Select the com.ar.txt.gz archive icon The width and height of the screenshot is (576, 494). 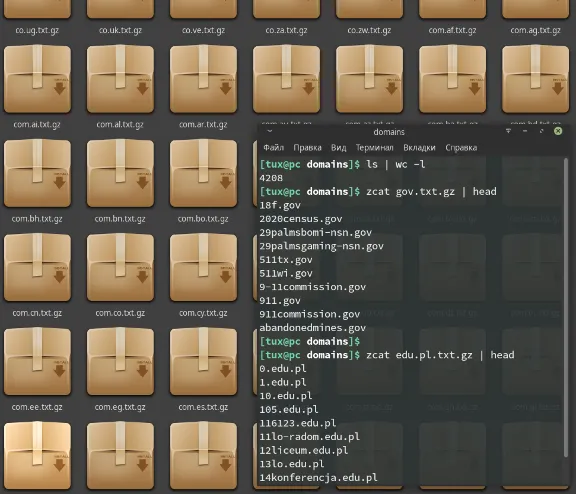pyautogui.click(x=203, y=79)
